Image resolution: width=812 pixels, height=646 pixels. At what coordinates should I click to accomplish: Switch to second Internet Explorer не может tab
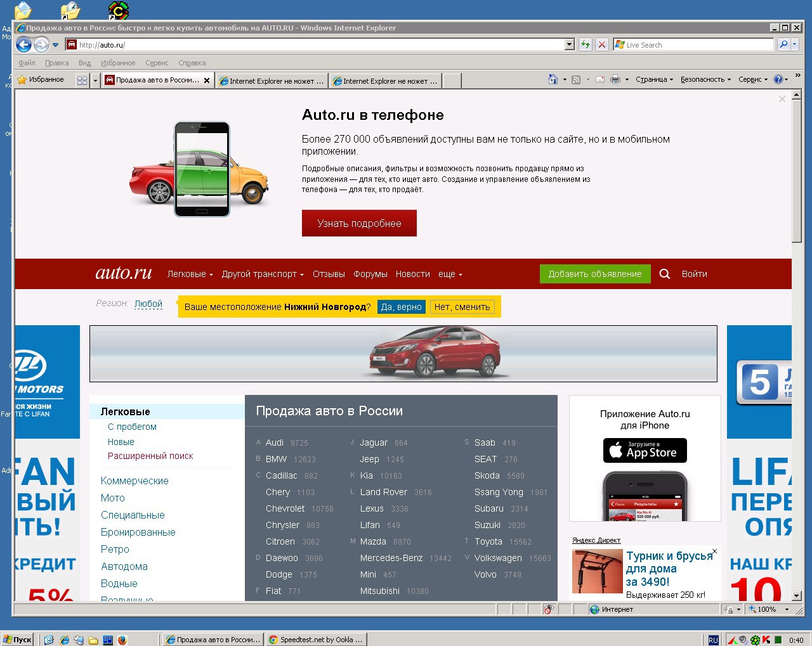point(386,81)
